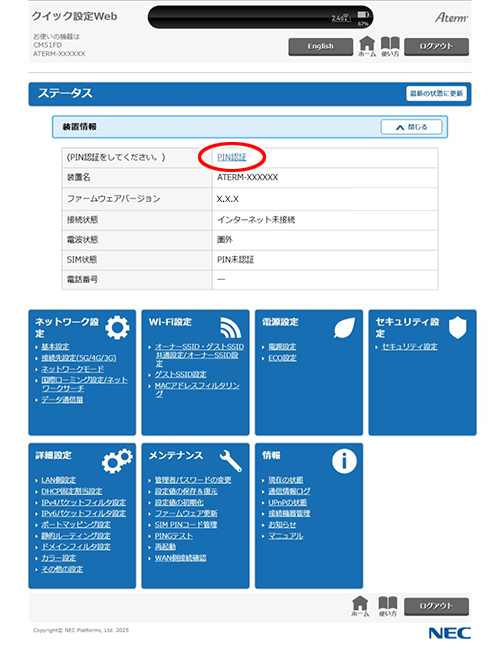Click 再起動 link to reboot
Screen dimensions: 500x663
tap(165, 547)
